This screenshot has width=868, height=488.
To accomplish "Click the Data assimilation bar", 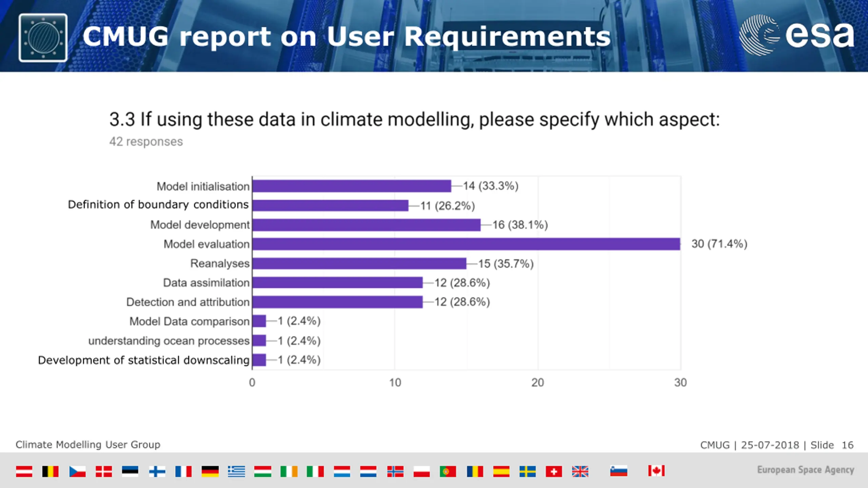I will click(x=337, y=283).
